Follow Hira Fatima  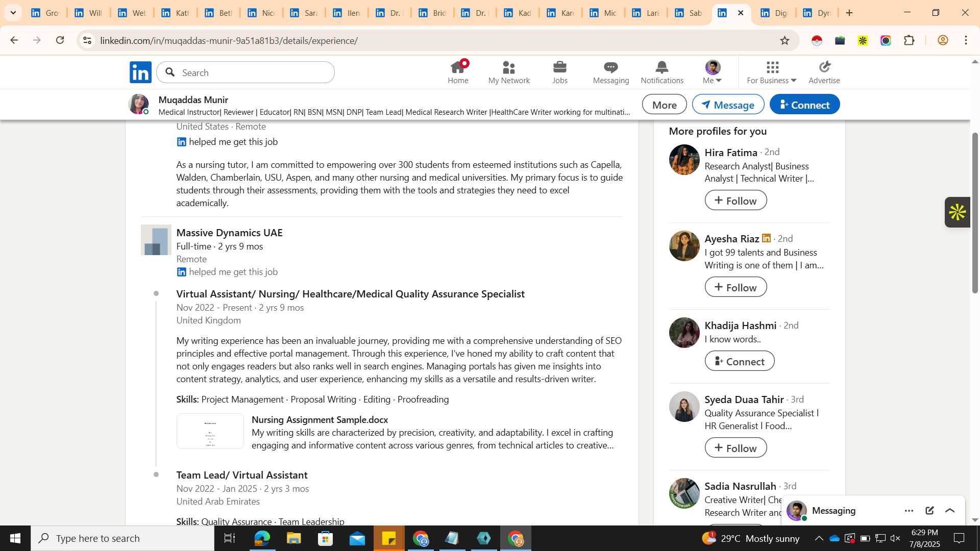(736, 201)
